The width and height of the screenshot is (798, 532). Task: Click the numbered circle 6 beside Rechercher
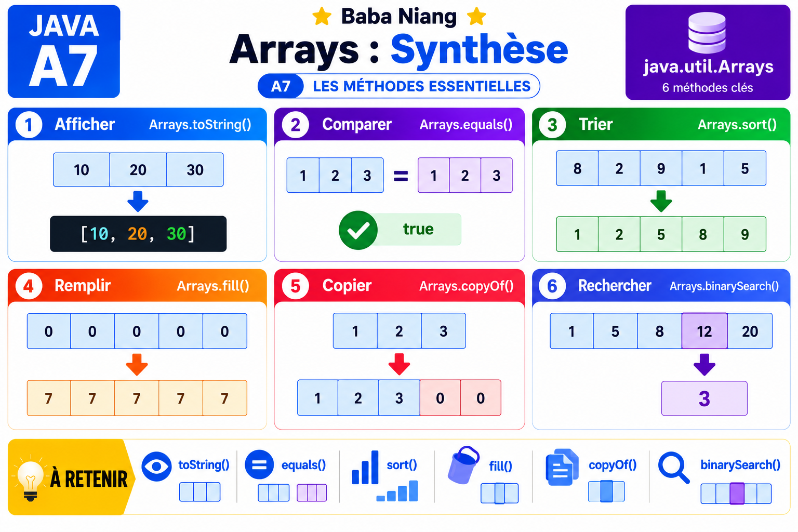[x=552, y=286]
